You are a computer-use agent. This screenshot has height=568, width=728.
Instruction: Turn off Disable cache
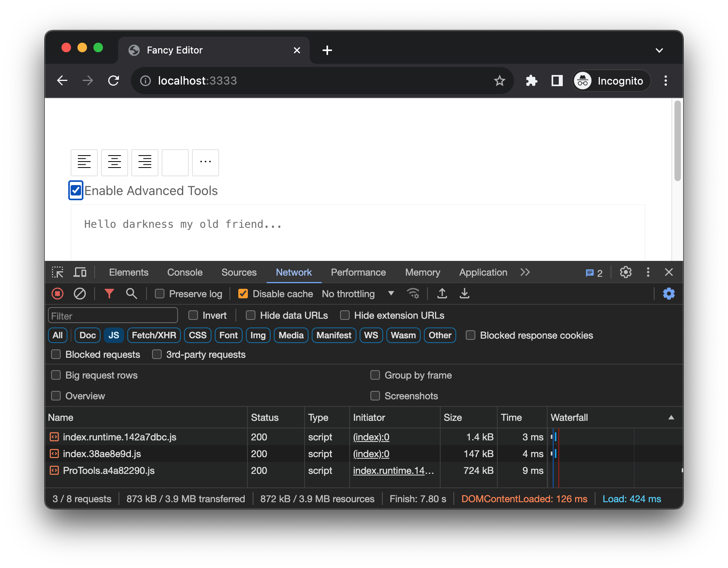tap(243, 294)
